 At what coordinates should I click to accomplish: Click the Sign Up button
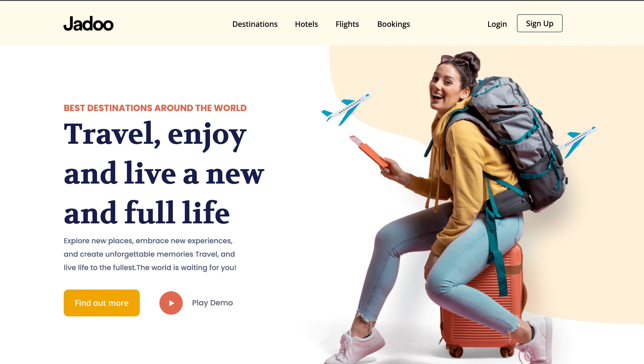click(540, 23)
